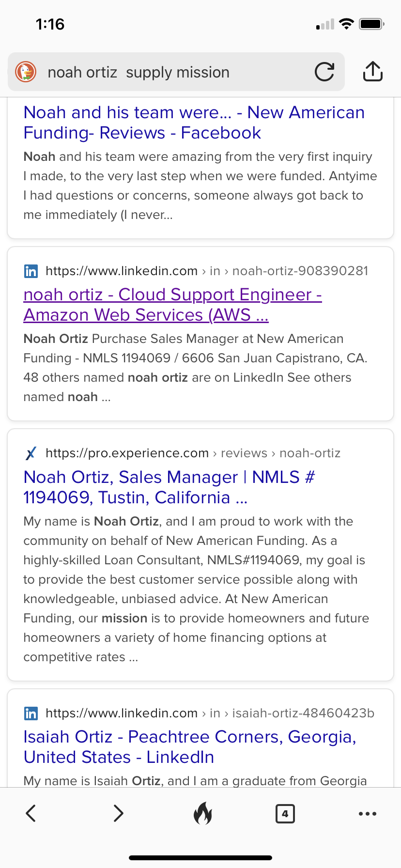Open the share sheet icon

(x=373, y=71)
